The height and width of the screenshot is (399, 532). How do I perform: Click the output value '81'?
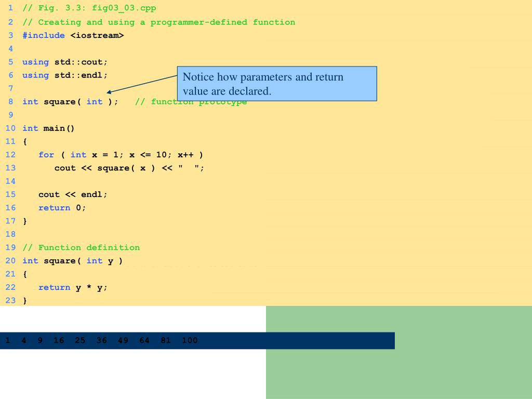coord(166,340)
